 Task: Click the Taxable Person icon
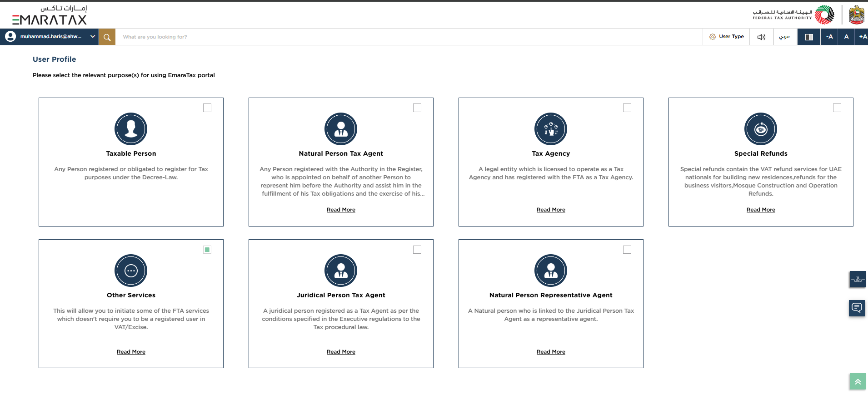(131, 129)
